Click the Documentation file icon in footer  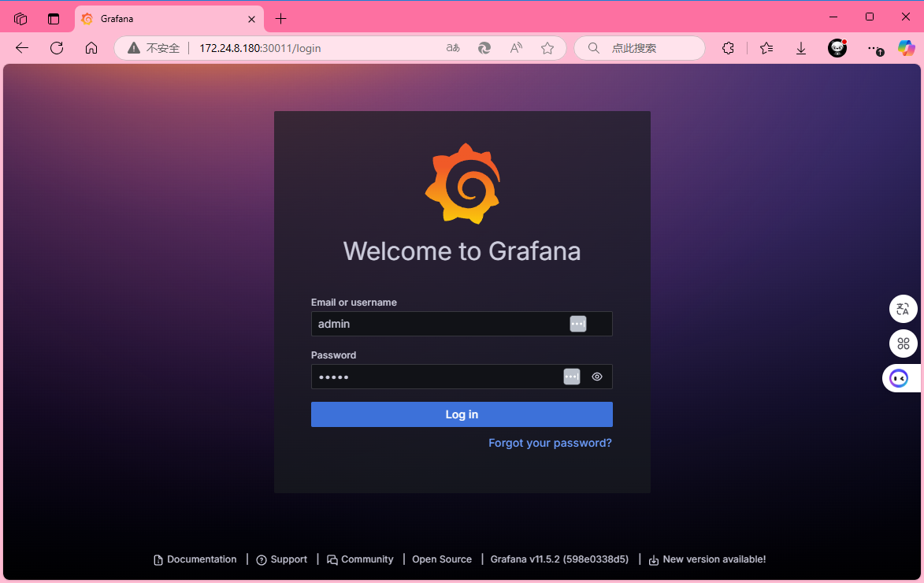coord(158,560)
